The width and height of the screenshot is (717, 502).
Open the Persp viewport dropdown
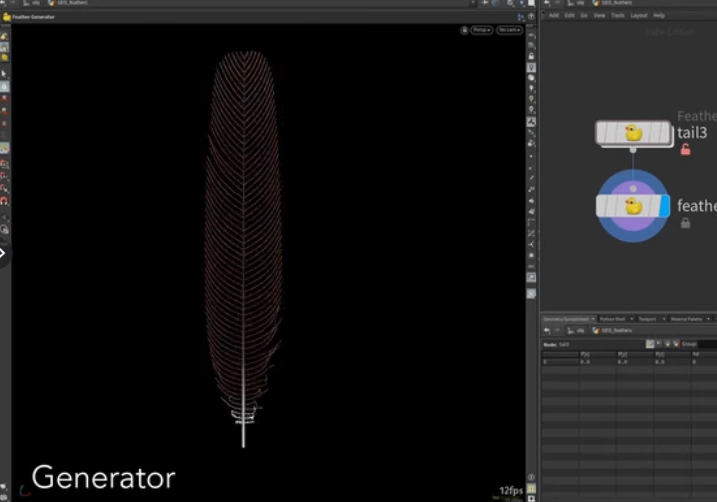coord(482,30)
